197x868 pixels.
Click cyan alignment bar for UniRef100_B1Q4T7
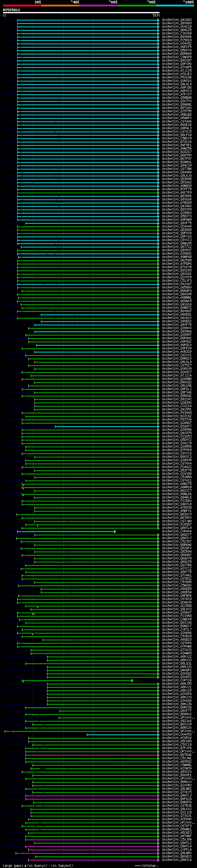107,426
